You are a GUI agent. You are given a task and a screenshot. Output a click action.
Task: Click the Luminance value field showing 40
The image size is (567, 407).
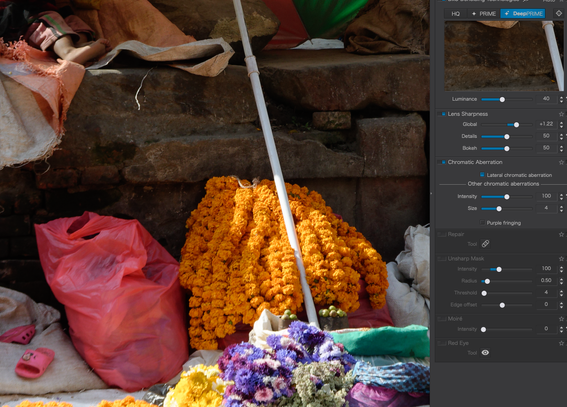(x=546, y=99)
